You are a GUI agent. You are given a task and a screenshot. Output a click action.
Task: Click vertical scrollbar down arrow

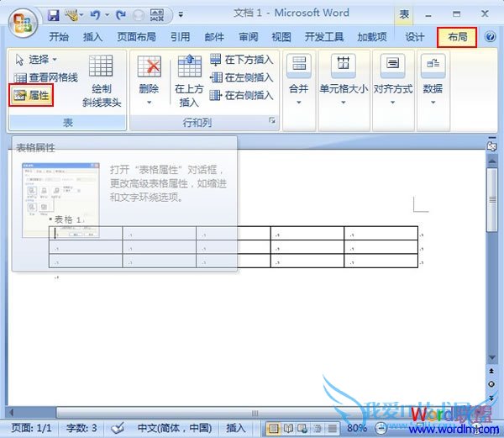[491, 357]
